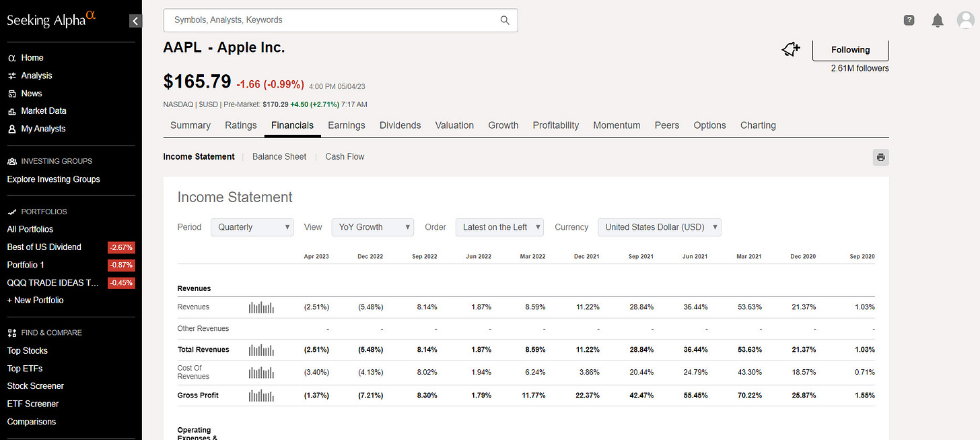The image size is (980, 440).
Task: Click the News sidebar icon
Action: (11, 94)
